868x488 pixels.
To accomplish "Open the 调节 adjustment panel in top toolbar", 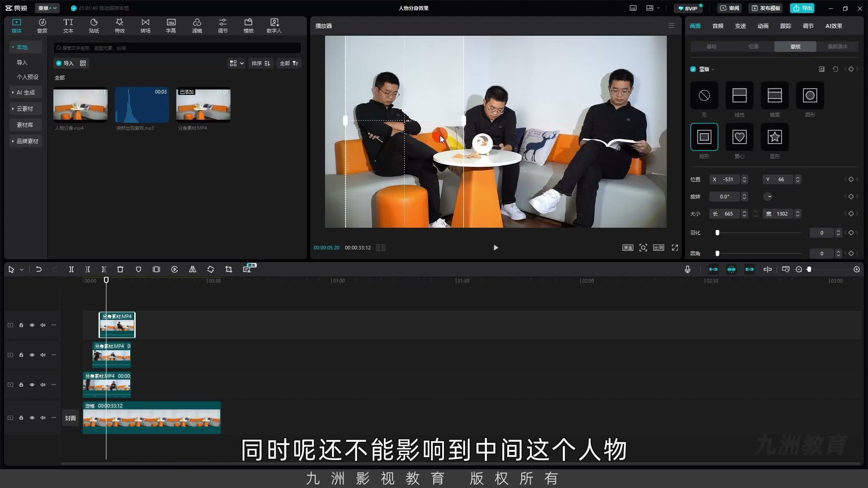I will [223, 26].
